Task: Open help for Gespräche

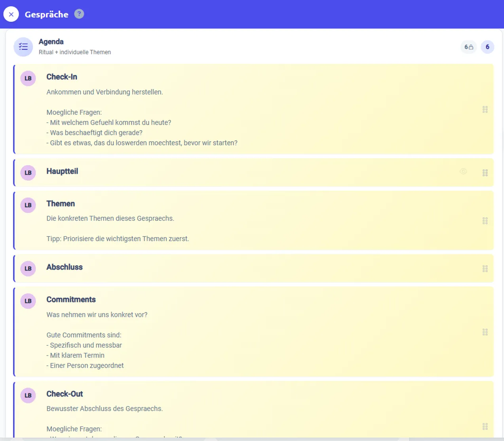Action: 79,14
